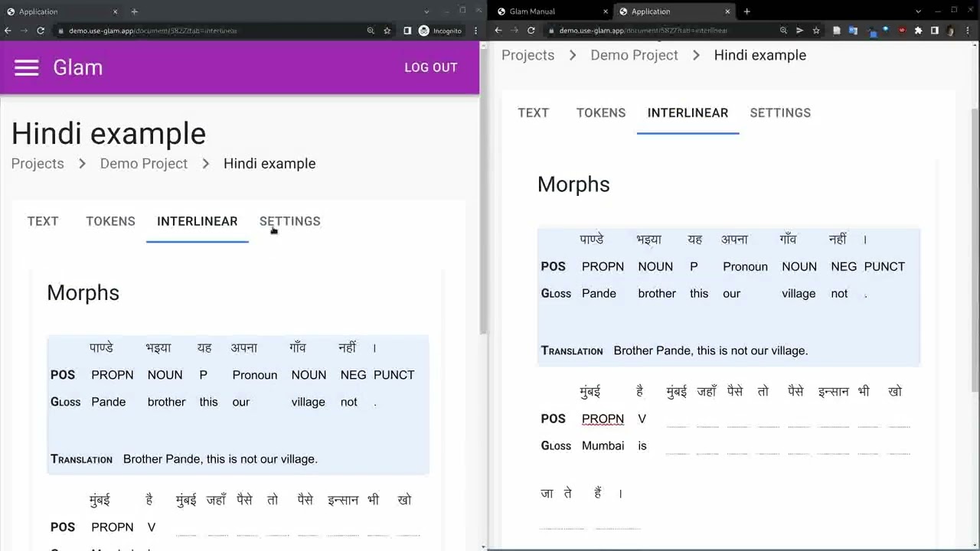Click 'NEG' POS cell in right window
This screenshot has width=980, height=551.
click(x=844, y=266)
